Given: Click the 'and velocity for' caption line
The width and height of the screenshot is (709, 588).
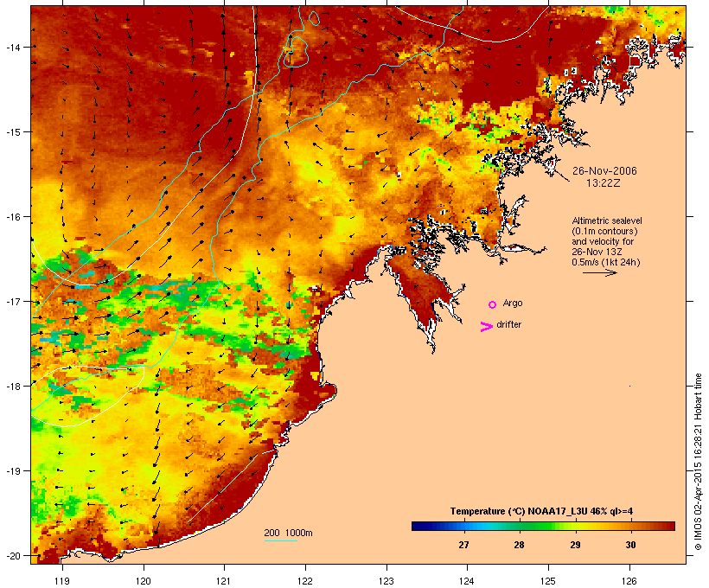Looking at the screenshot, I should tap(603, 241).
